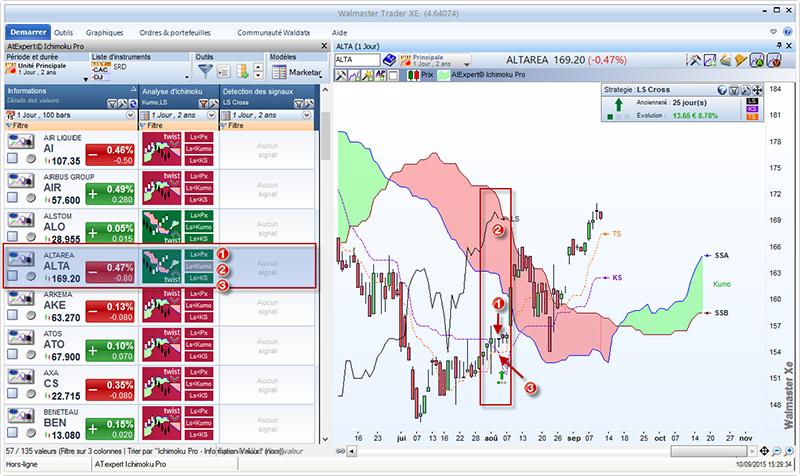
Task: Tick the checkbox in the ALTAREA row
Action: click(12, 275)
